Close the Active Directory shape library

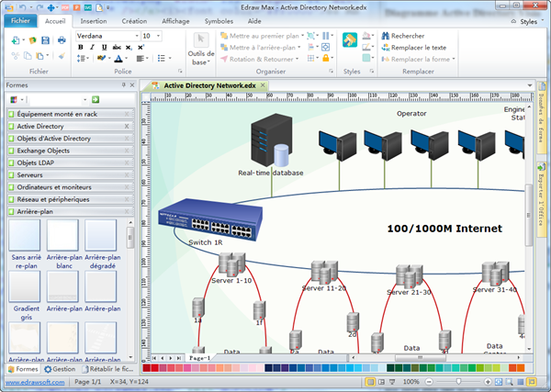(127, 127)
